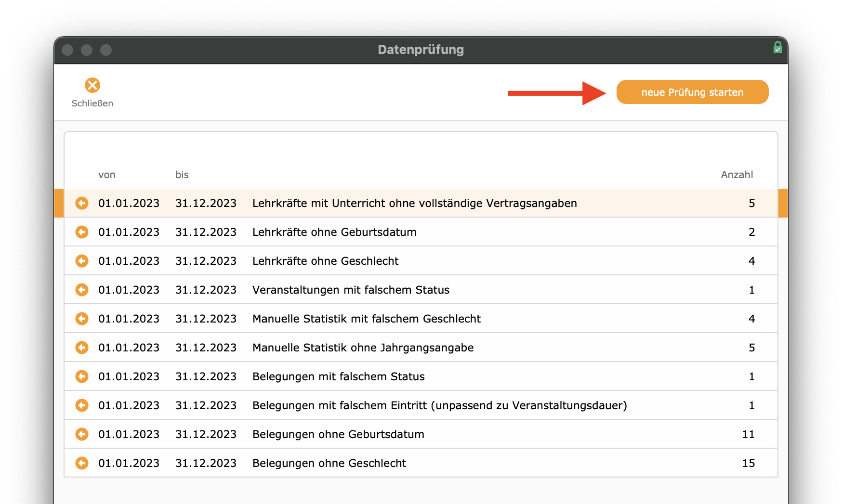The width and height of the screenshot is (842, 504).
Task: Open the "Veranstaltungen mit falschem Status" entry arrow
Action: click(82, 290)
